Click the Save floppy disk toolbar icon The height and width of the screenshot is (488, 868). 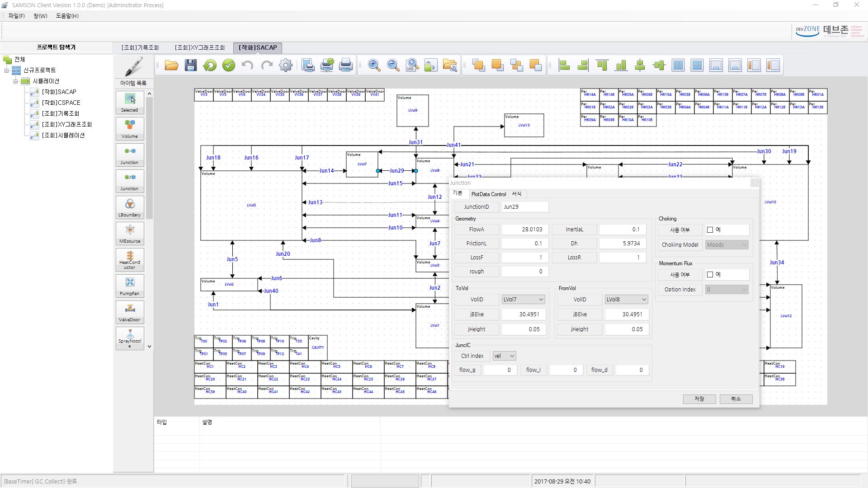coord(191,65)
